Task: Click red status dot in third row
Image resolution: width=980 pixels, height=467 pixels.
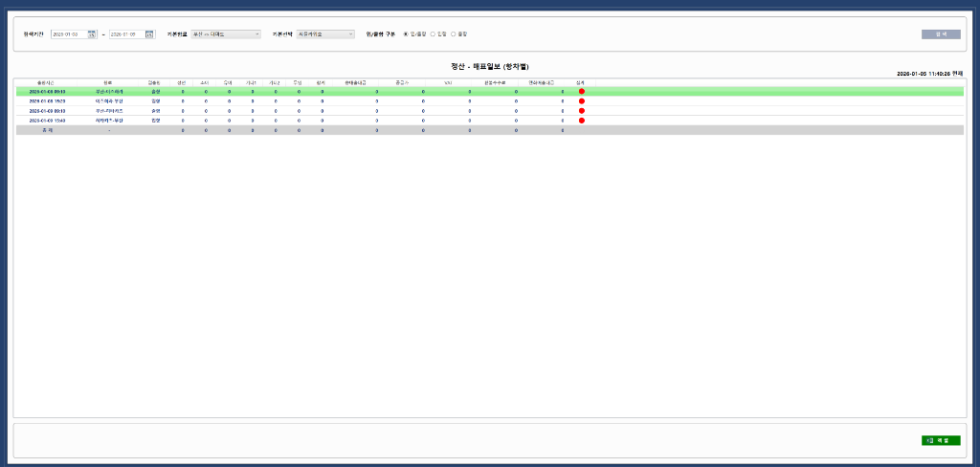Action: point(581,111)
